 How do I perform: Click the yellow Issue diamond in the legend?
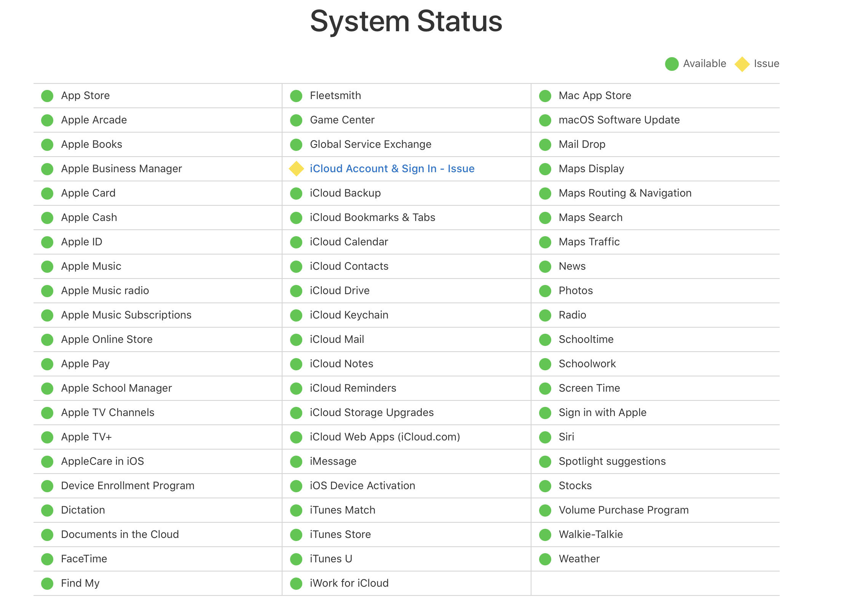point(742,64)
